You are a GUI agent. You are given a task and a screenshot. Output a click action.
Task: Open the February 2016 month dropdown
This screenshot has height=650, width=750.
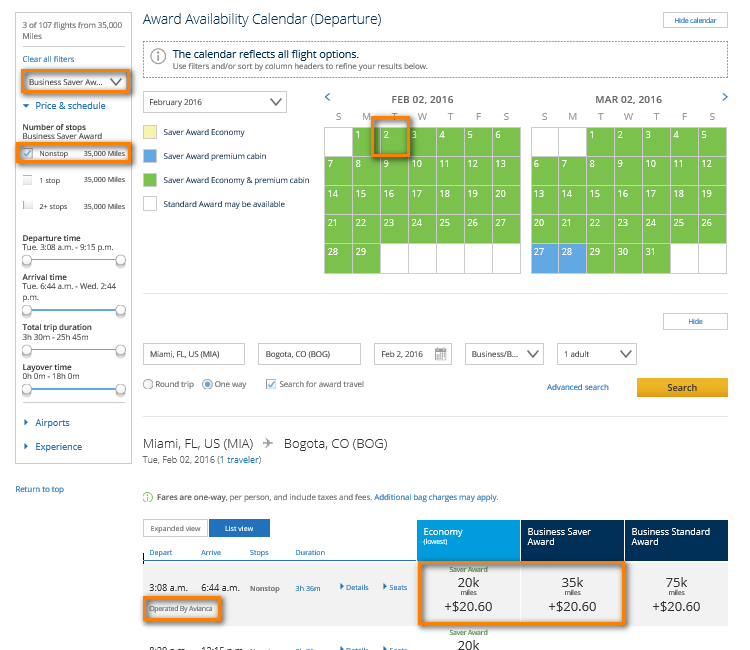coord(215,102)
